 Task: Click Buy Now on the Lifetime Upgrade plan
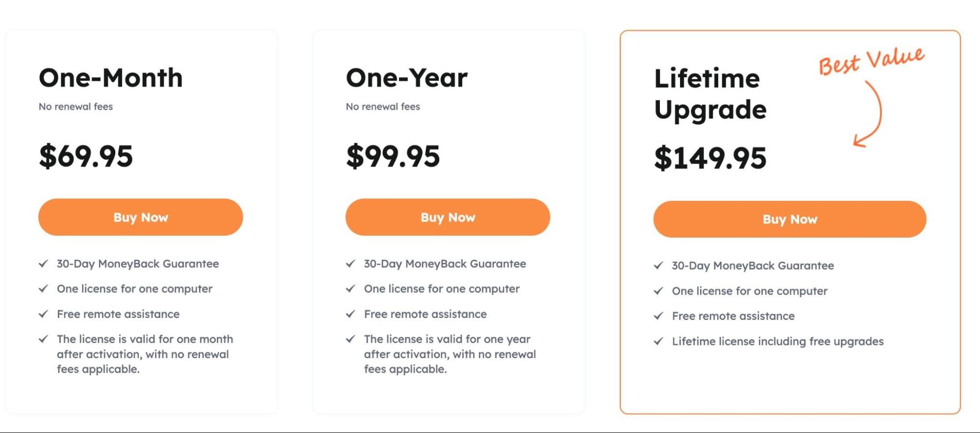[789, 219]
